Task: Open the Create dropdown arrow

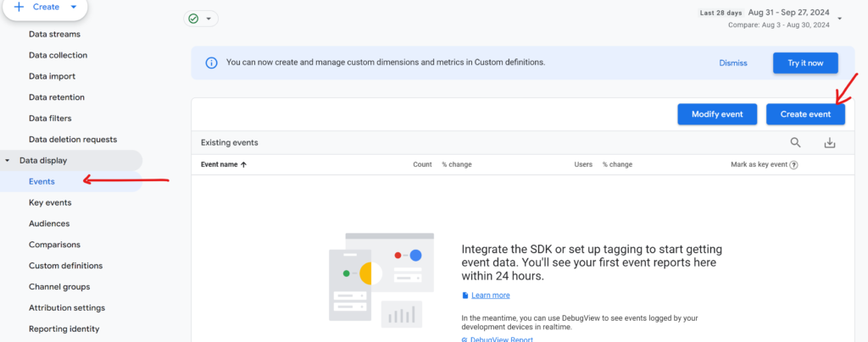Action: 74,7
